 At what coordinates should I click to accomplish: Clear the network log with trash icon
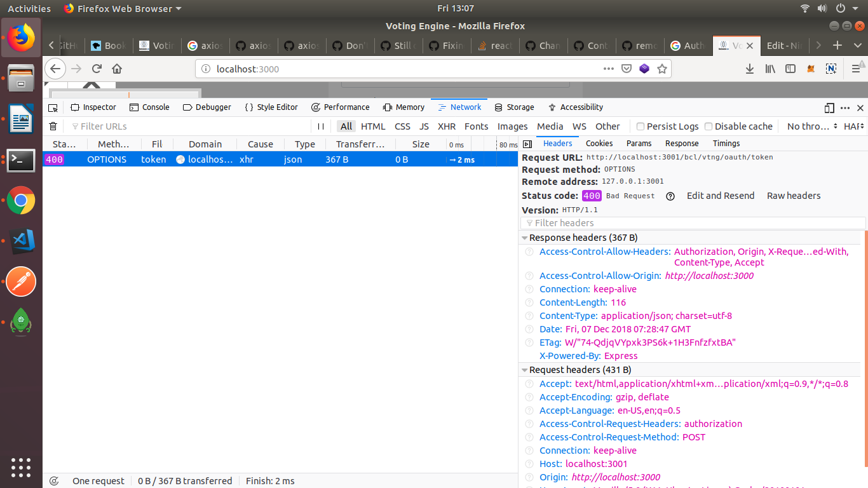(x=53, y=126)
